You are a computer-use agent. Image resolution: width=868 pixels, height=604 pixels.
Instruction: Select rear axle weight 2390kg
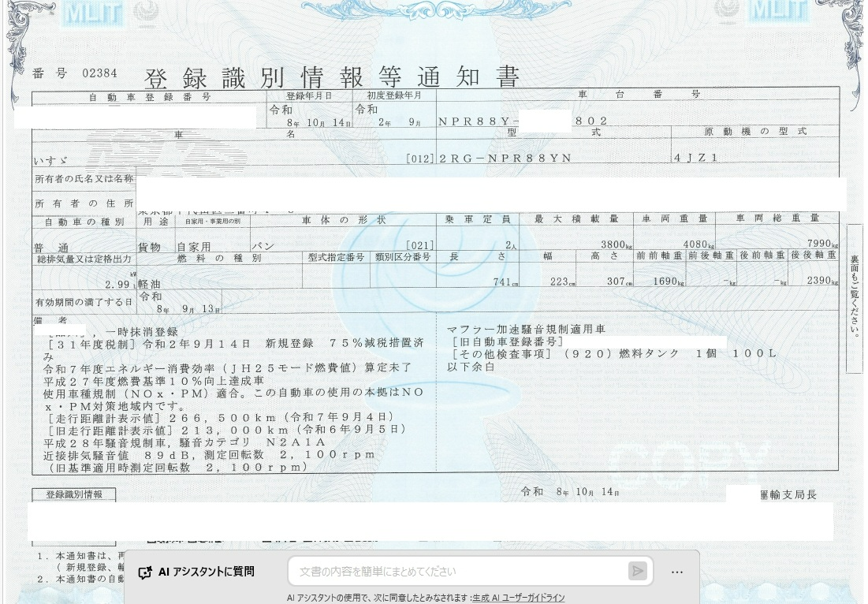(822, 281)
